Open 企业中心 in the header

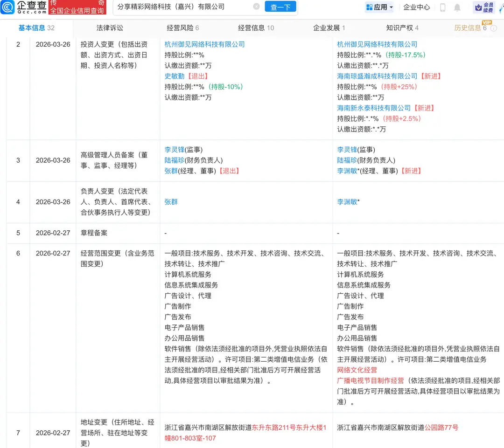pos(416,7)
